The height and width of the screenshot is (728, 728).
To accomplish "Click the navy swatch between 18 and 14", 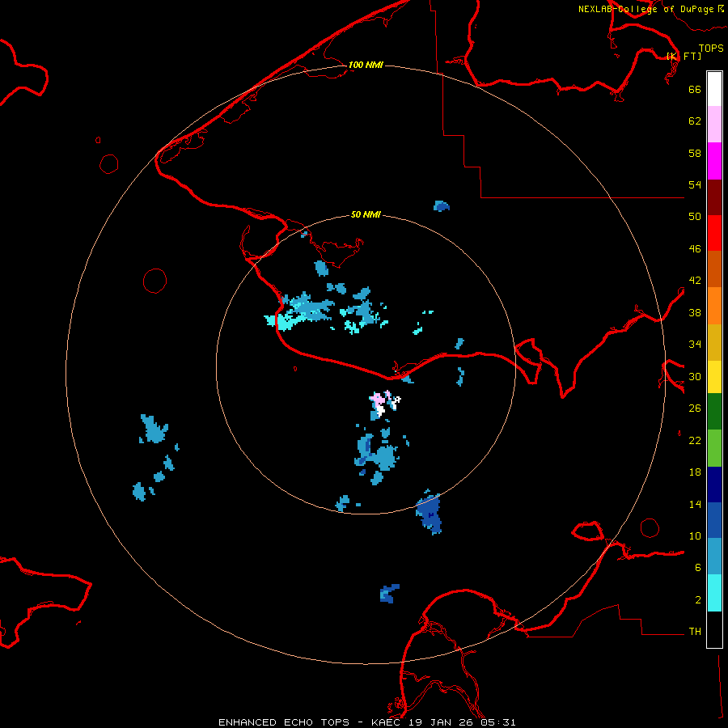I will click(714, 485).
